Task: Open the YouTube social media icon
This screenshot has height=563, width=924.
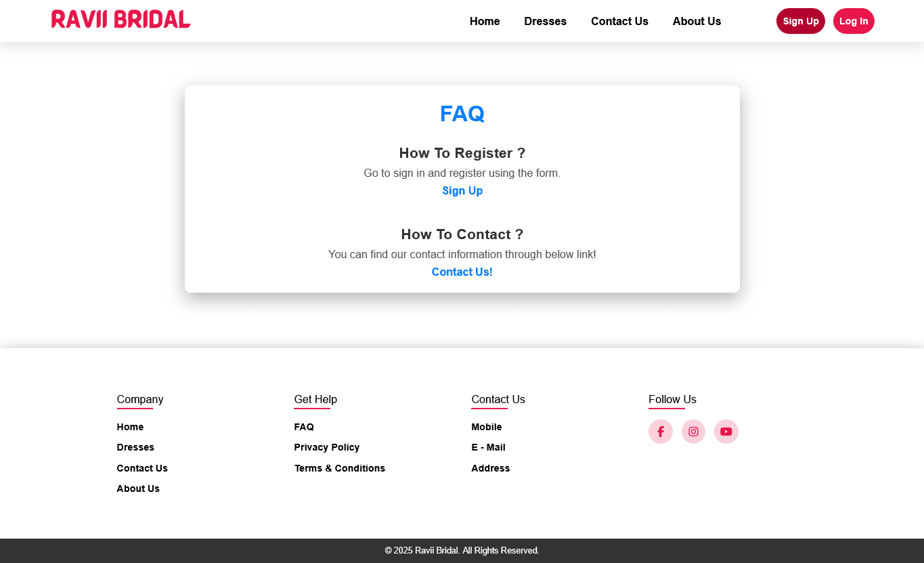Action: point(726,432)
